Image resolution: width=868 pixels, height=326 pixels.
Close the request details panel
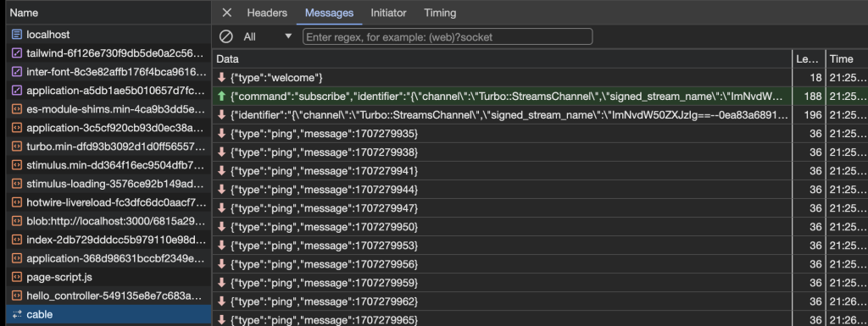(x=226, y=13)
